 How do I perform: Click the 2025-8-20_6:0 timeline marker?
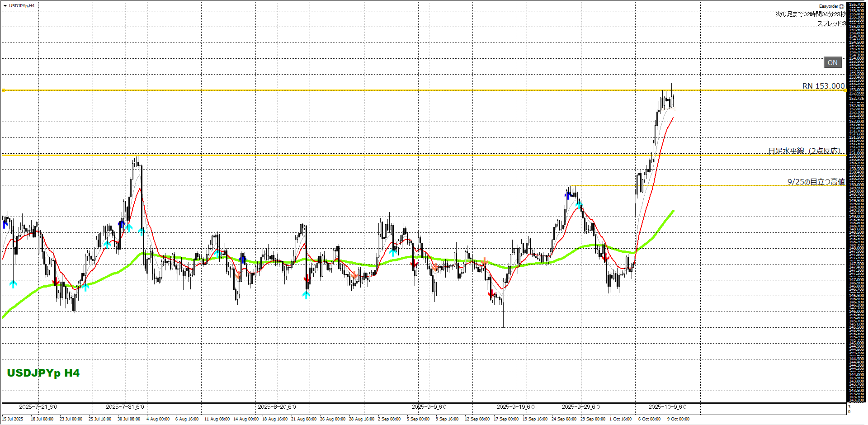pyautogui.click(x=277, y=406)
